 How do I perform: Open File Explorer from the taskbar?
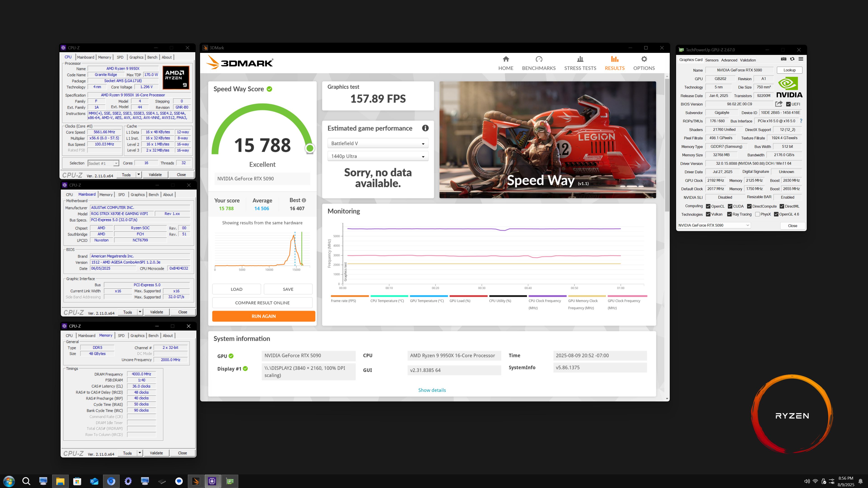pyautogui.click(x=60, y=481)
